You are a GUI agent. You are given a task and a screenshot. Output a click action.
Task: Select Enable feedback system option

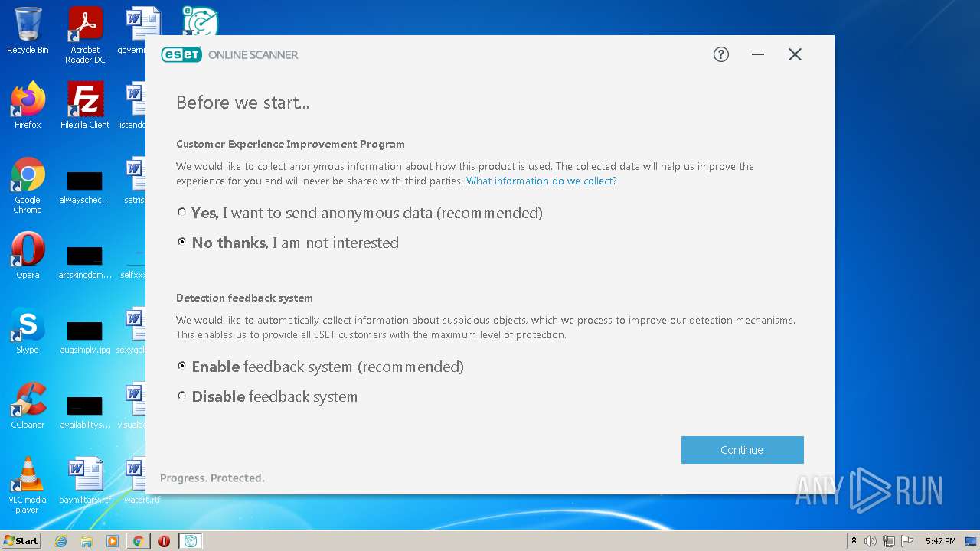(x=181, y=366)
